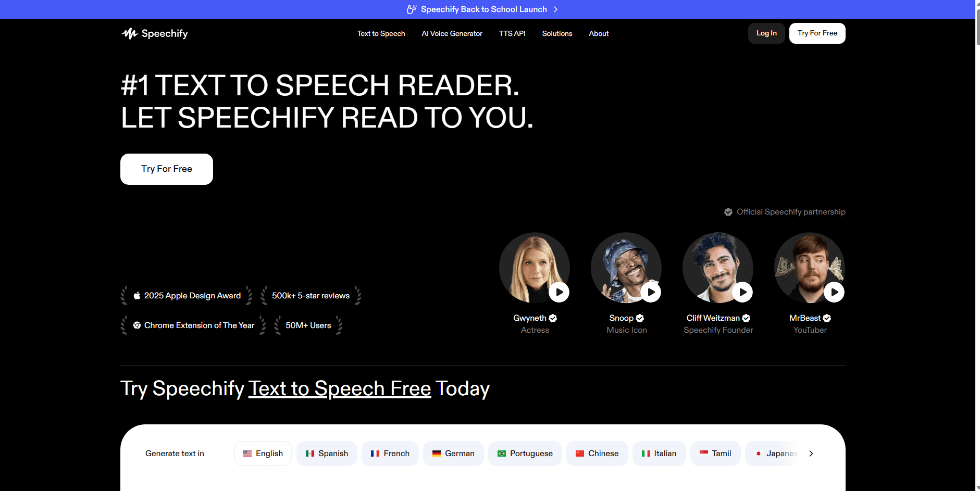Open TTS API nav item
Viewport: 980px width, 491px height.
click(x=512, y=33)
